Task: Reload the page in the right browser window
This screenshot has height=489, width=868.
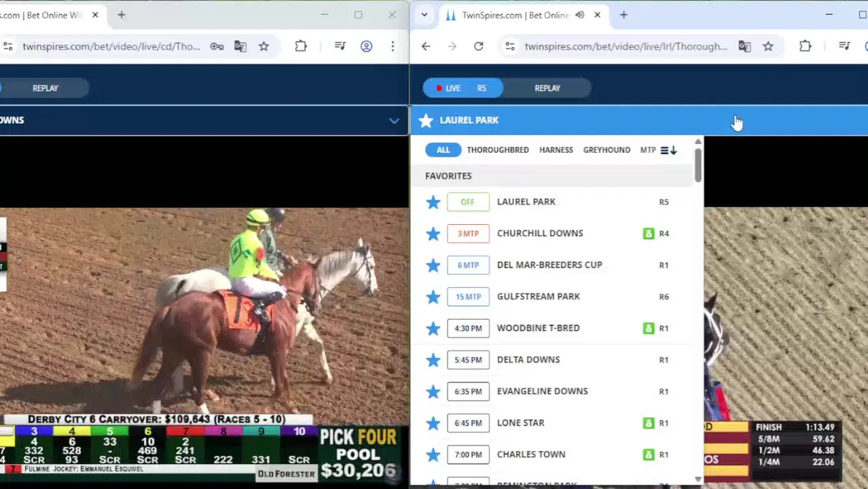Action: pos(478,46)
